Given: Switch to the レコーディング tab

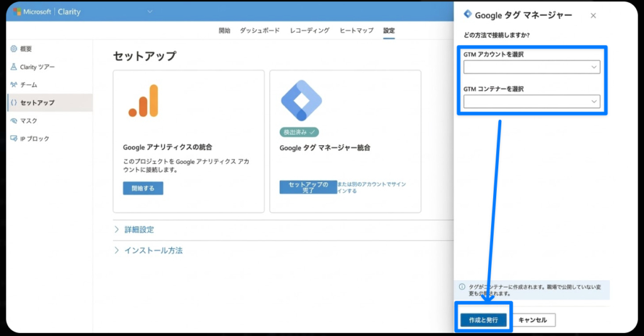Looking at the screenshot, I should [x=309, y=31].
